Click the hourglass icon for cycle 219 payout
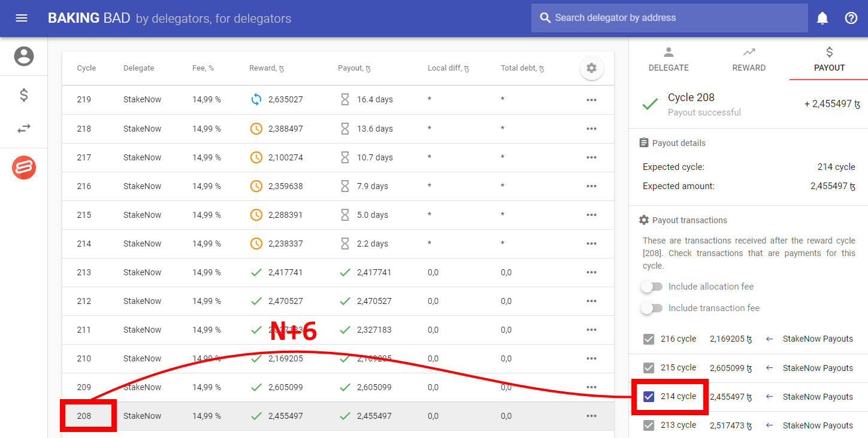The height and width of the screenshot is (438, 868). (344, 99)
